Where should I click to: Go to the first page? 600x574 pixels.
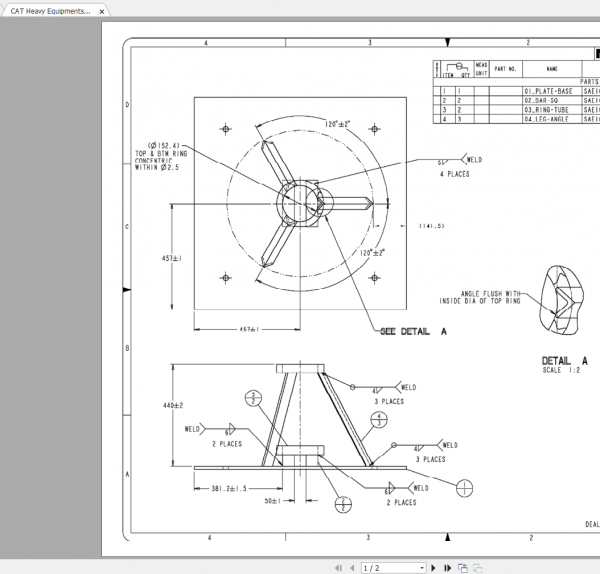click(339, 568)
